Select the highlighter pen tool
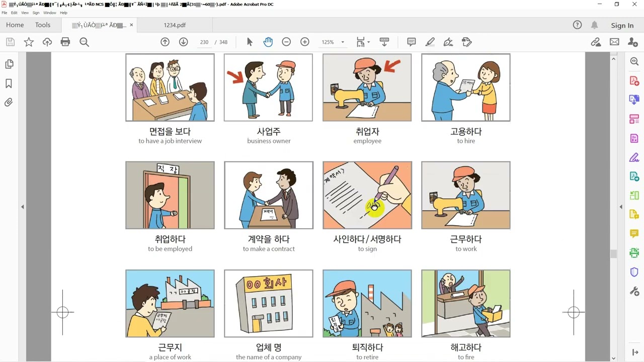 point(430,42)
